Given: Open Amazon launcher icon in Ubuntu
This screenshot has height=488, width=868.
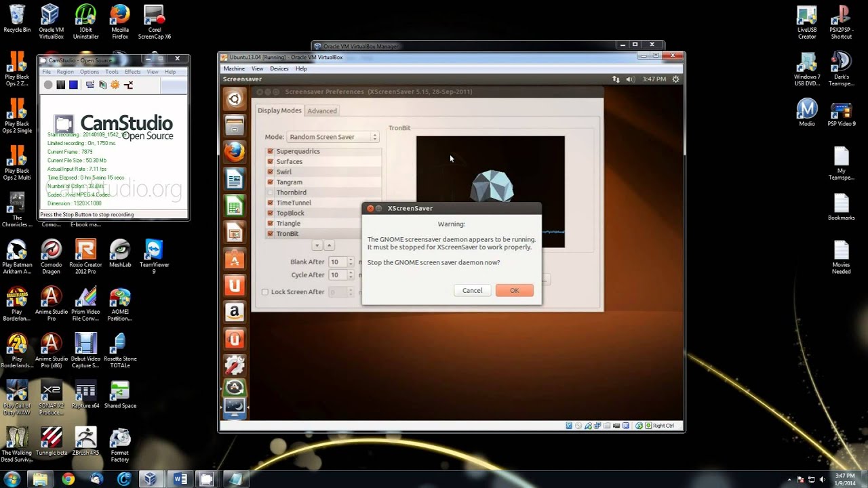Looking at the screenshot, I should coord(235,312).
